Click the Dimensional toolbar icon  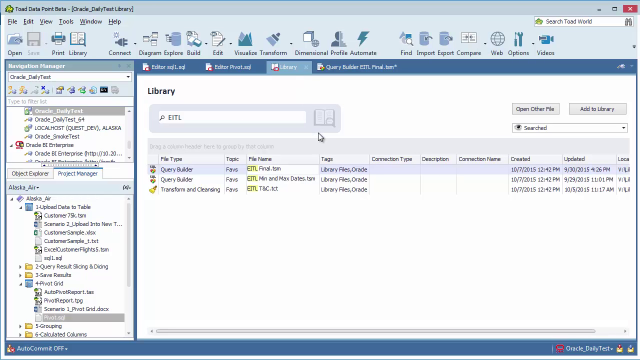[311, 44]
